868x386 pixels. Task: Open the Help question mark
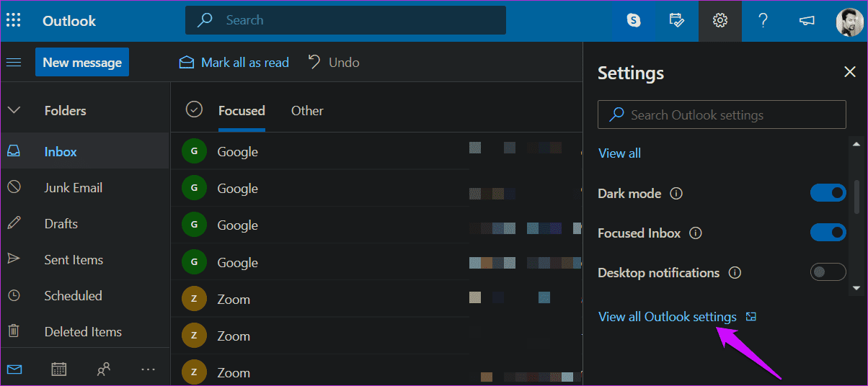point(763,20)
